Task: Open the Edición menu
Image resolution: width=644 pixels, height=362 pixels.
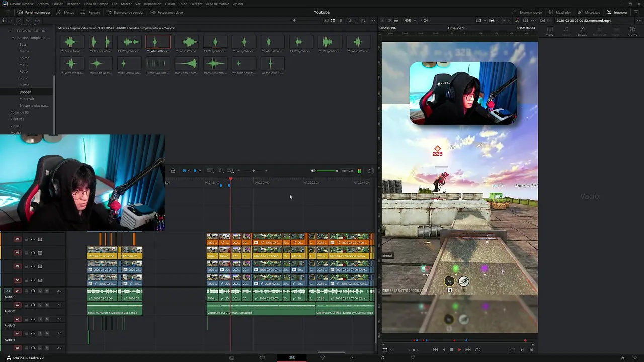Action: click(58, 4)
